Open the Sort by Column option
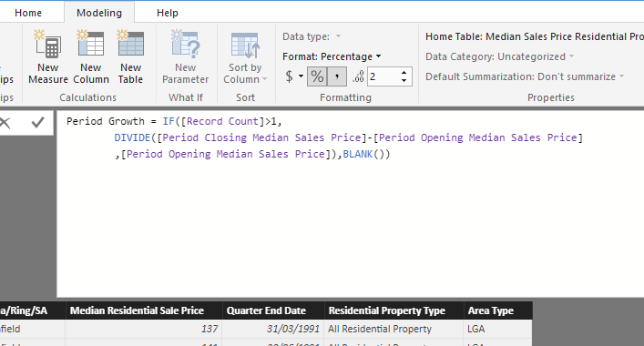644x346 pixels. 245,56
